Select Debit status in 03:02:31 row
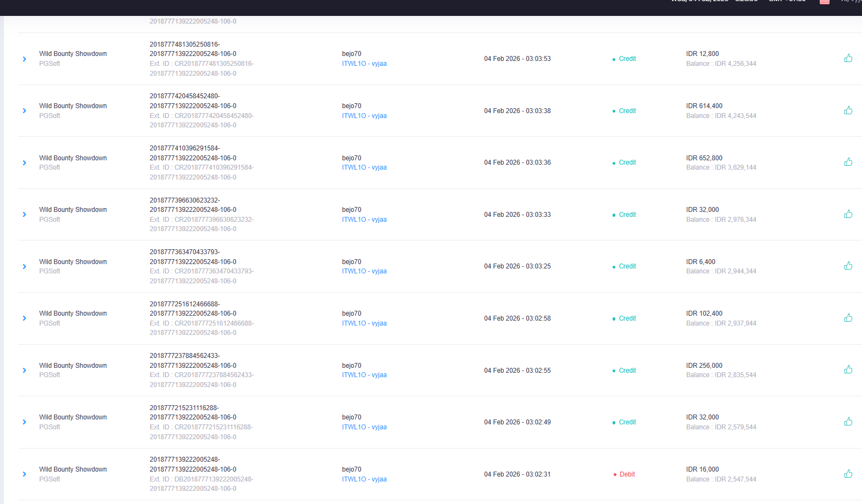The height and width of the screenshot is (504, 862). (x=627, y=474)
